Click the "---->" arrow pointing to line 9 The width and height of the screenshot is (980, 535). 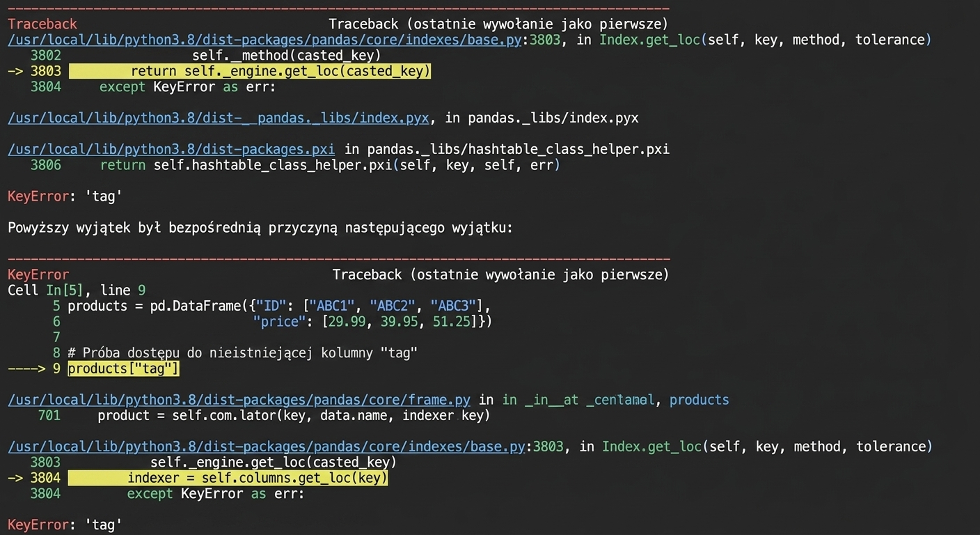pyautogui.click(x=26, y=369)
